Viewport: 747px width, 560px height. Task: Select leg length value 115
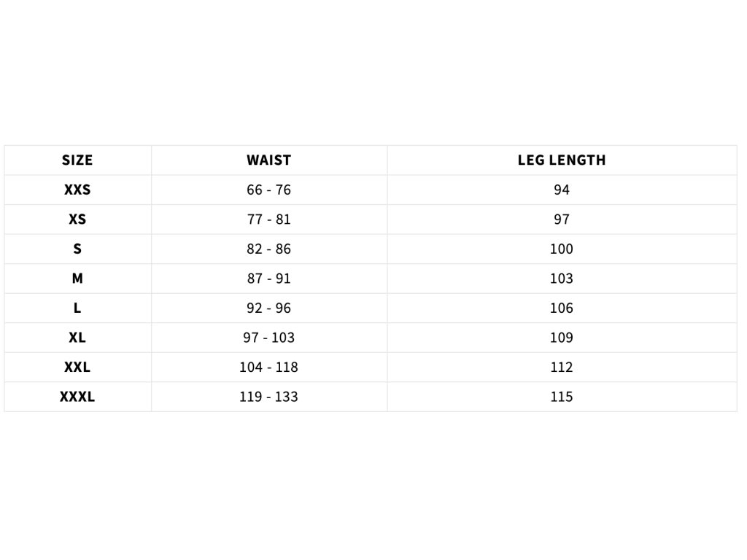pos(562,397)
